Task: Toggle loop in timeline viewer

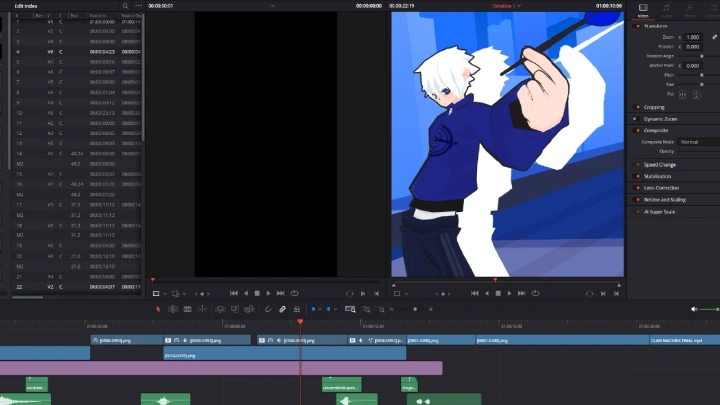Action: point(535,293)
